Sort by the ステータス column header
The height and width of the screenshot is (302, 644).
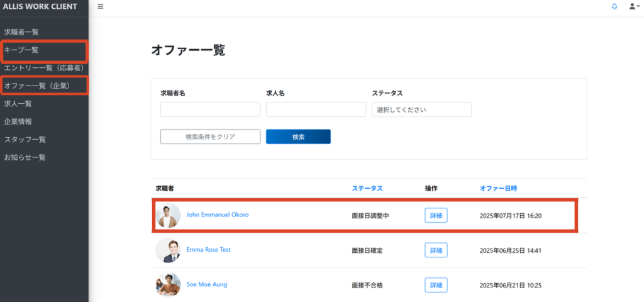click(367, 188)
